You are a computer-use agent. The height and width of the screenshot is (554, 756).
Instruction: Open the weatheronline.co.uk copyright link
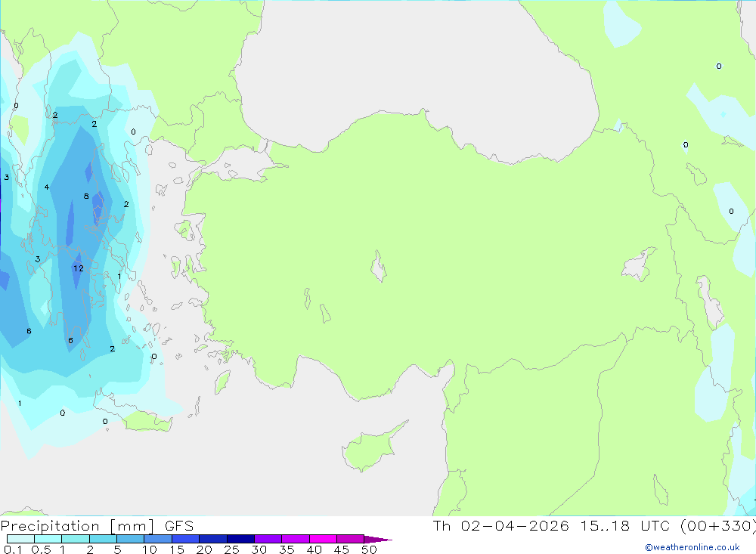pyautogui.click(x=692, y=547)
